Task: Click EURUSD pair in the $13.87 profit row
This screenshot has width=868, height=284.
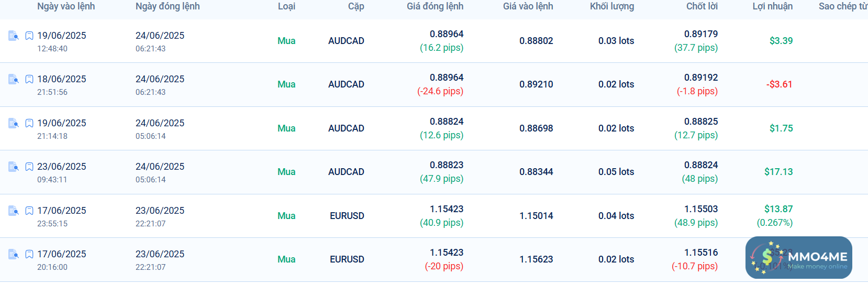Action: click(x=347, y=216)
